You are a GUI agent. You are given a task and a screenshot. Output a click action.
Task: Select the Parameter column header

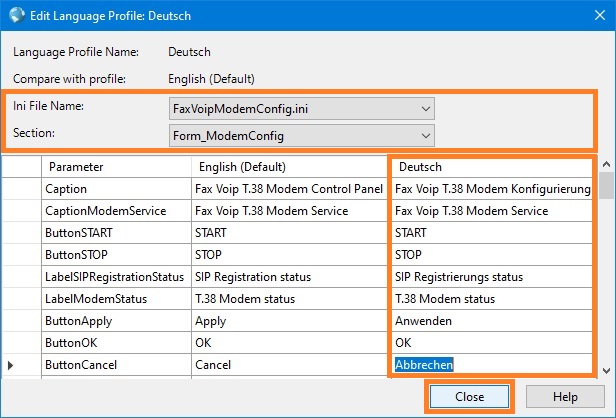click(x=116, y=167)
